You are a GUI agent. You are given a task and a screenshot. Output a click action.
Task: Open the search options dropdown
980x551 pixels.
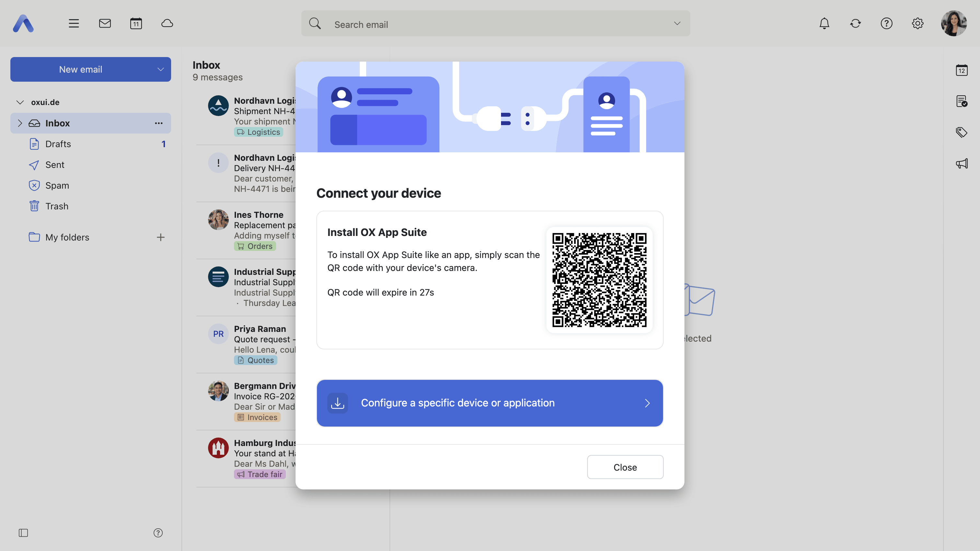click(677, 24)
